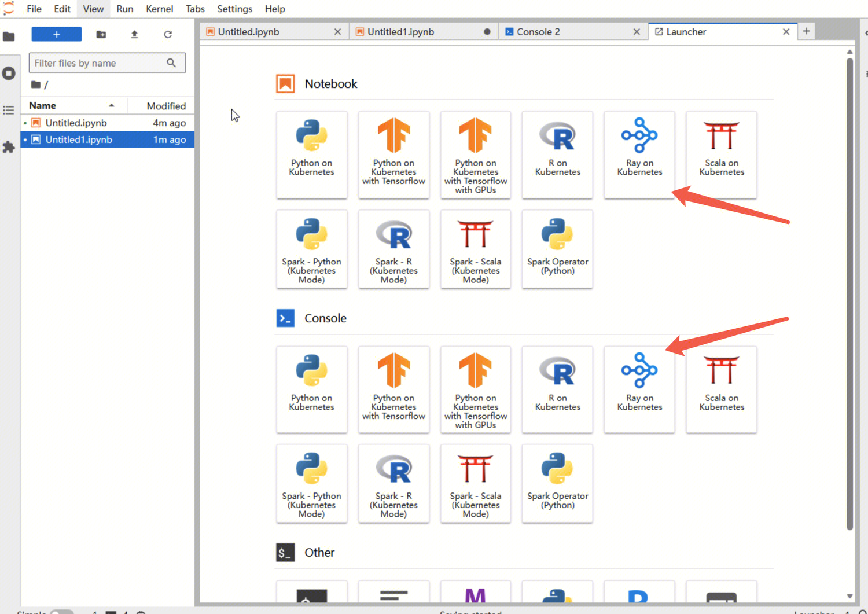Launch Scala on Kubernetes console

pyautogui.click(x=722, y=389)
